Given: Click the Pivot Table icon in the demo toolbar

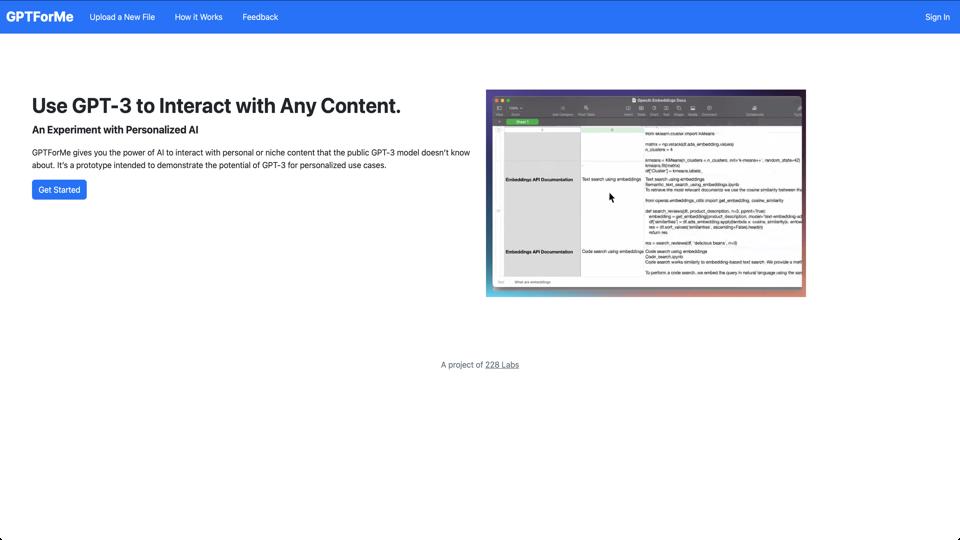Looking at the screenshot, I should [x=586, y=109].
